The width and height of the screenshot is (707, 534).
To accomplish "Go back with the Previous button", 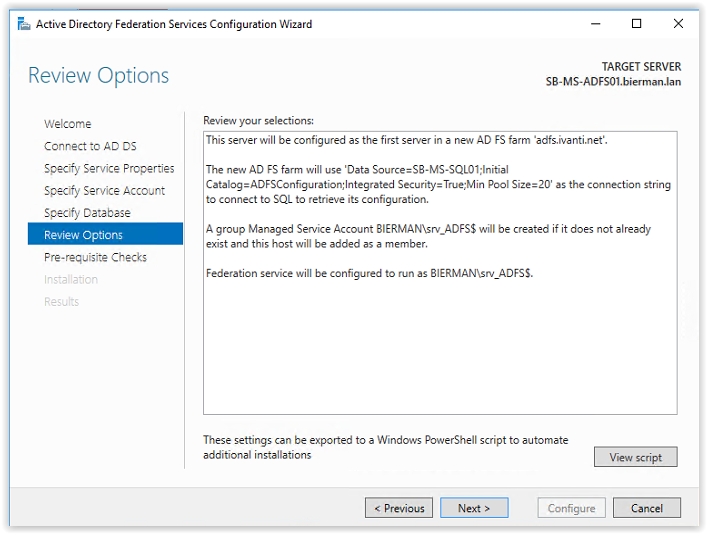I will pyautogui.click(x=399, y=508).
